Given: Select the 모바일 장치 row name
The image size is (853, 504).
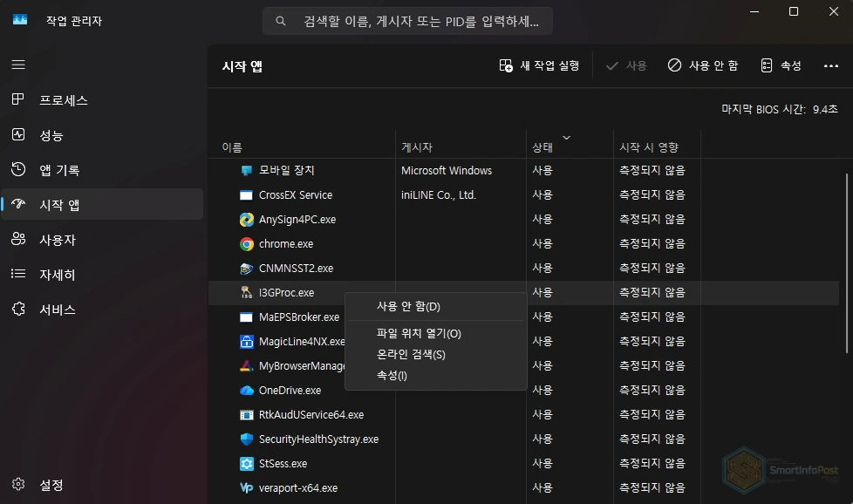Looking at the screenshot, I should pyautogui.click(x=287, y=171).
